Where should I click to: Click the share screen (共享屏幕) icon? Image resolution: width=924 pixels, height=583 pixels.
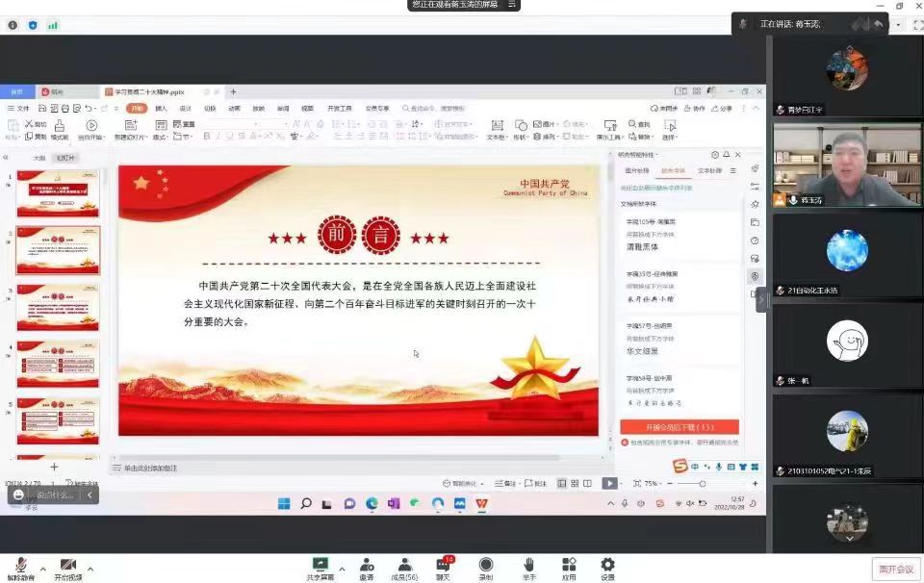321,565
